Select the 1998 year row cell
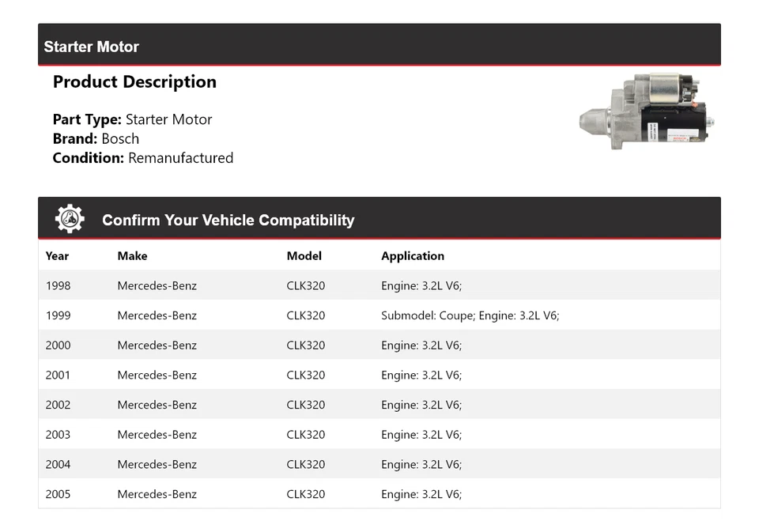Screen dimensions: 759x532 coord(58,285)
